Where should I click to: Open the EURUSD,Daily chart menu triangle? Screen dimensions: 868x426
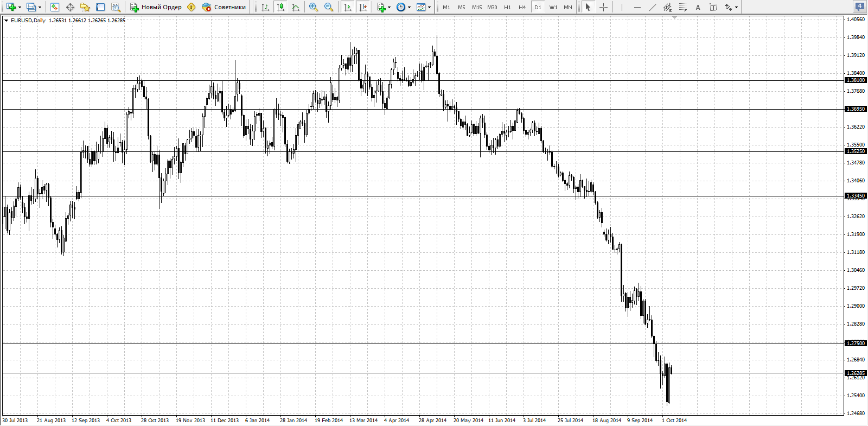[x=6, y=21]
